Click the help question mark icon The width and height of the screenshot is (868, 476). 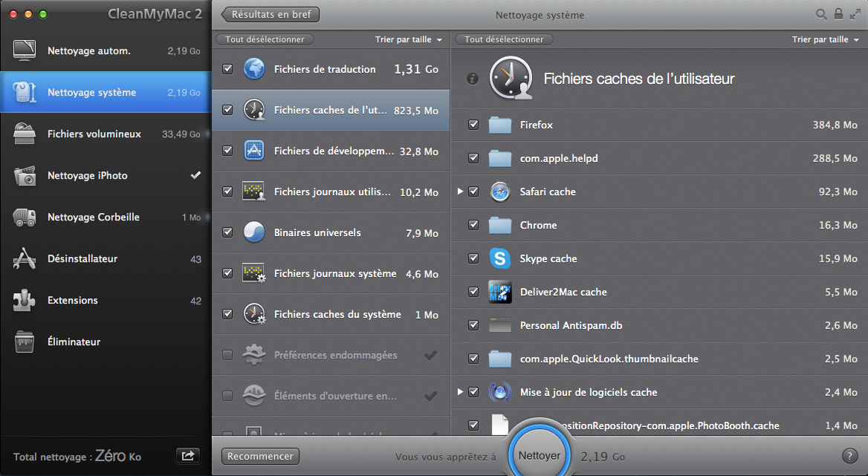pyautogui.click(x=849, y=456)
